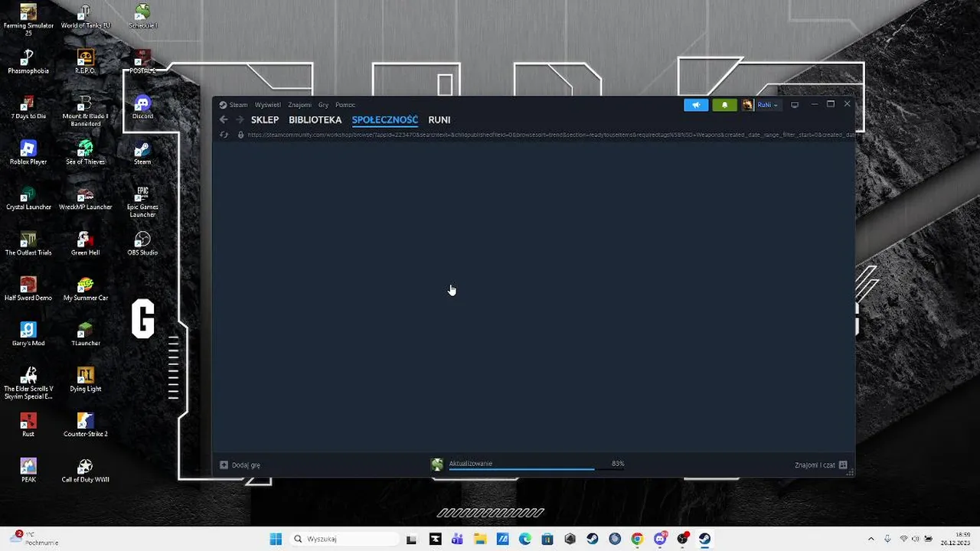Click the padlock icon beside URL

[240, 135]
